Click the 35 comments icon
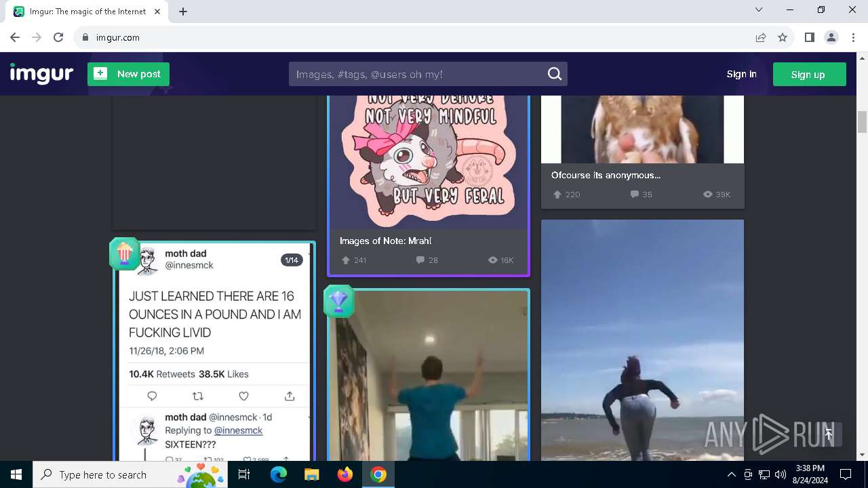This screenshot has height=488, width=868. [634, 195]
